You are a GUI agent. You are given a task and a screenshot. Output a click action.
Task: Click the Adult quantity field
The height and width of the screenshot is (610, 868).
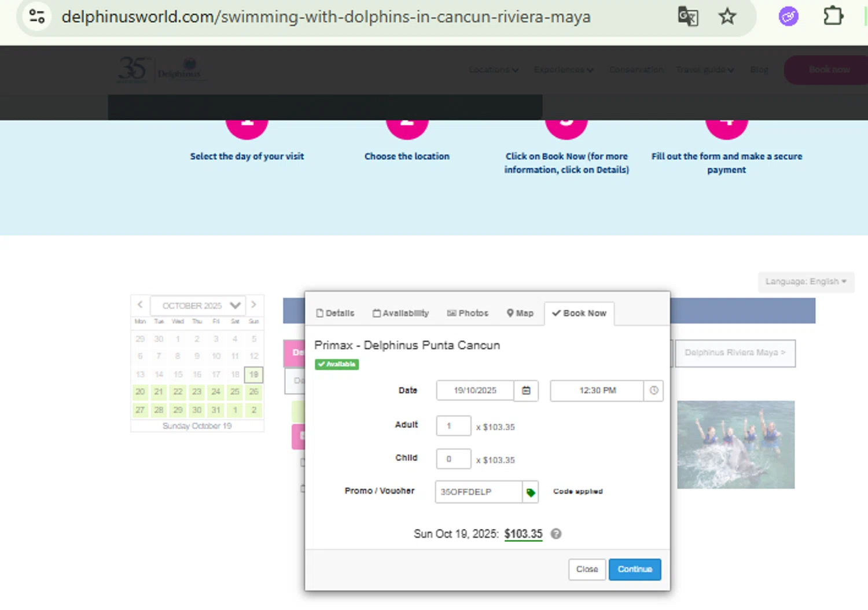click(454, 426)
